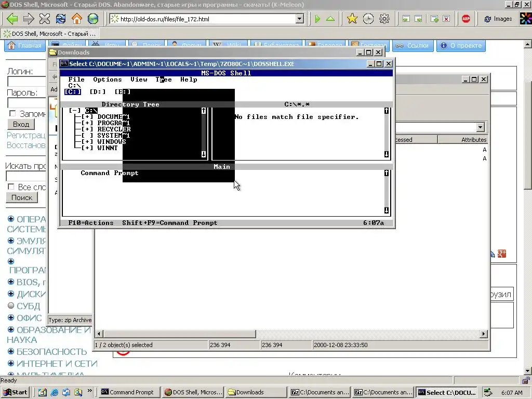
Task: Click the Forward arrow in K-Meleon toolbar
Action: pos(29,19)
